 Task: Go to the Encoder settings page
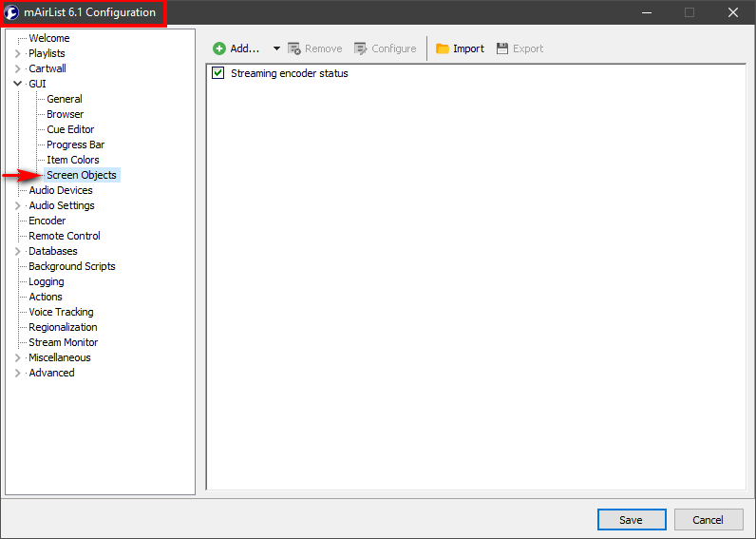point(47,221)
